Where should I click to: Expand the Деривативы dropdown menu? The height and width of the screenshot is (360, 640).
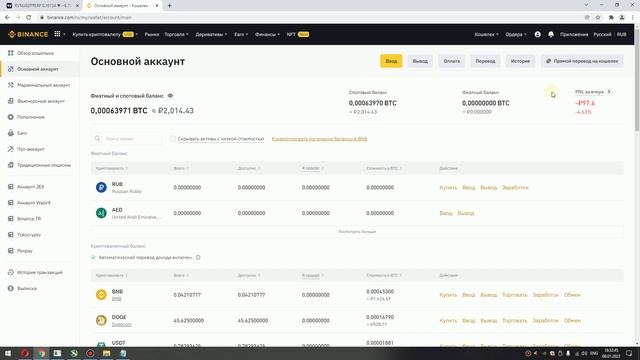click(x=211, y=34)
